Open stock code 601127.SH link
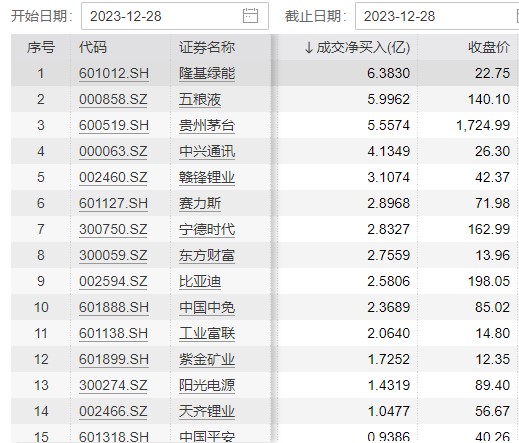Image resolution: width=519 pixels, height=443 pixels. 114,203
